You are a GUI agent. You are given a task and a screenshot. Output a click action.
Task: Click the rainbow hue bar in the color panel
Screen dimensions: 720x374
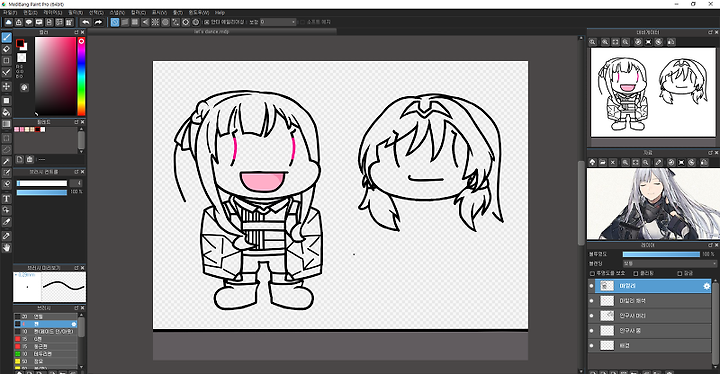[81, 76]
